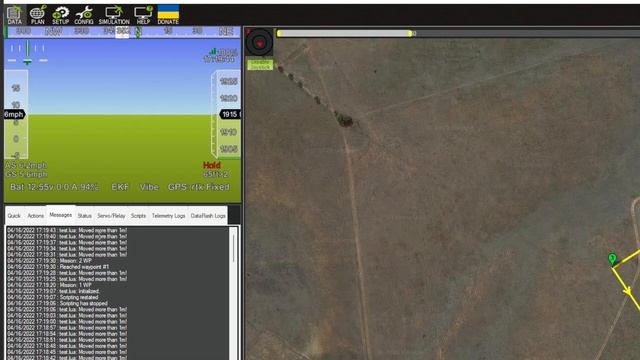Switch to the Status tab
This screenshot has width=640, height=360.
[x=84, y=216]
